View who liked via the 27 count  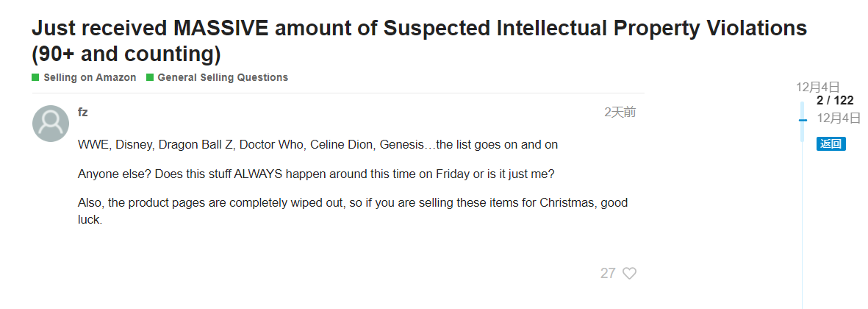click(x=608, y=274)
